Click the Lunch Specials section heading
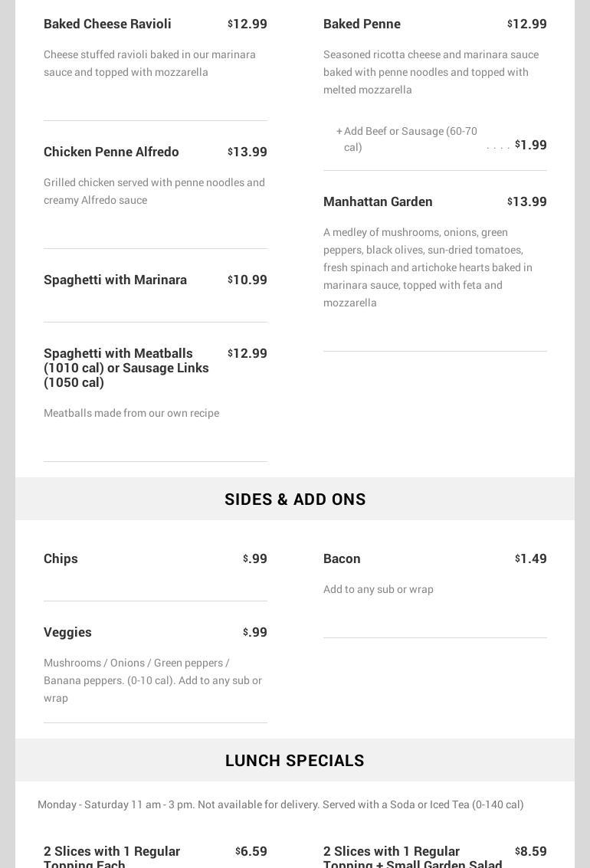 (295, 760)
